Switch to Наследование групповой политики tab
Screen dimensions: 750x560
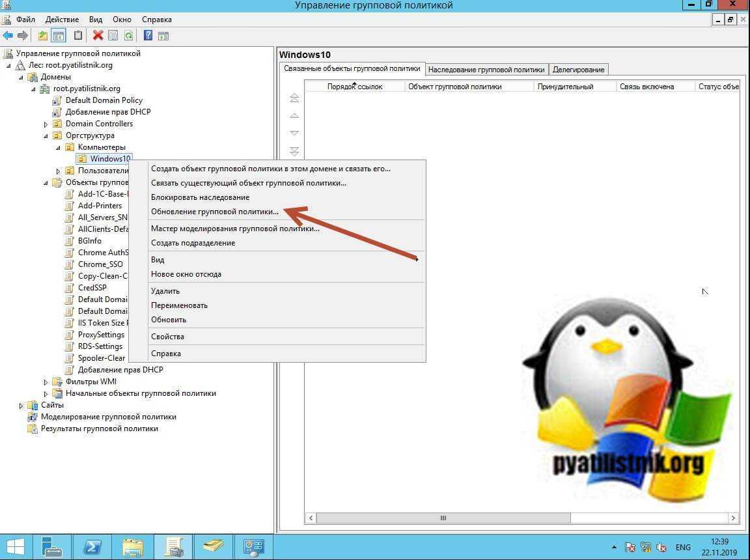tap(486, 70)
